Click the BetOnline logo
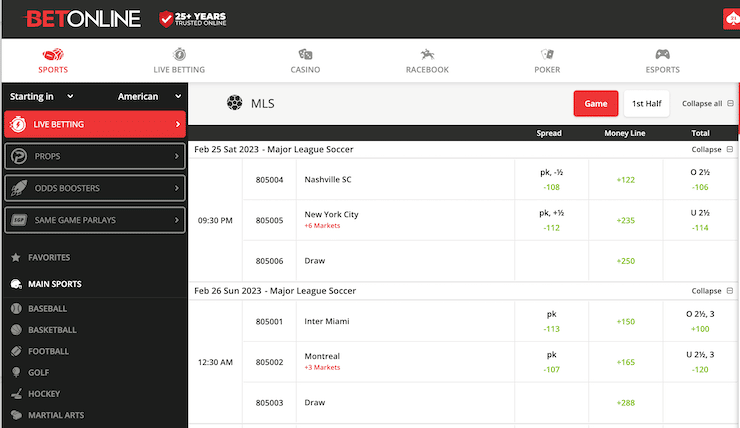This screenshot has width=740, height=428. pos(82,19)
